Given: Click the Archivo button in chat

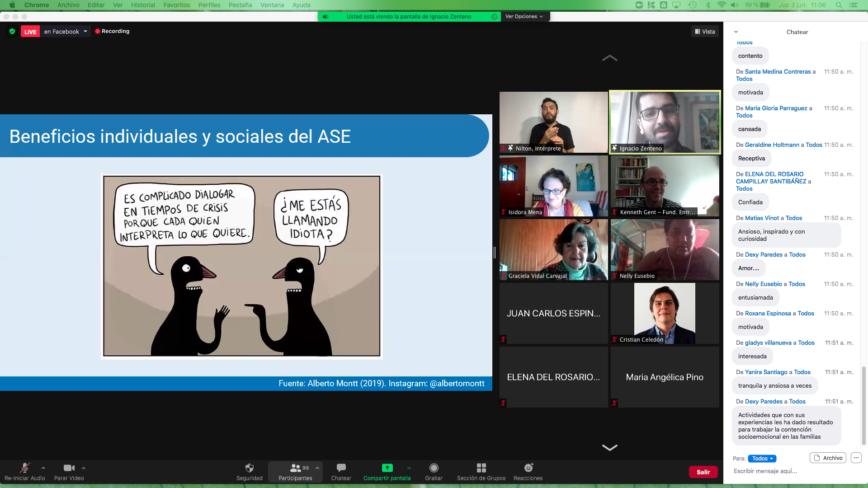Looking at the screenshot, I should click(x=828, y=458).
